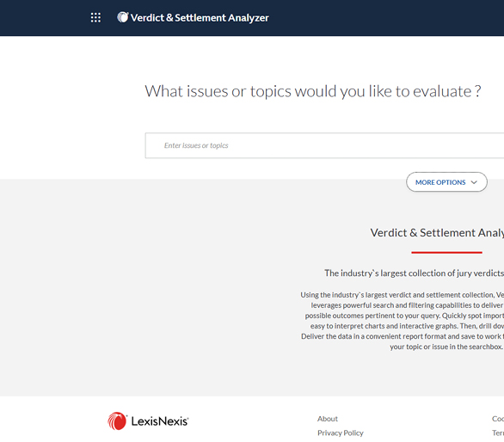Click the Verdict & Settlement Analyzer section heading
The image size is (504, 442).
tap(437, 233)
